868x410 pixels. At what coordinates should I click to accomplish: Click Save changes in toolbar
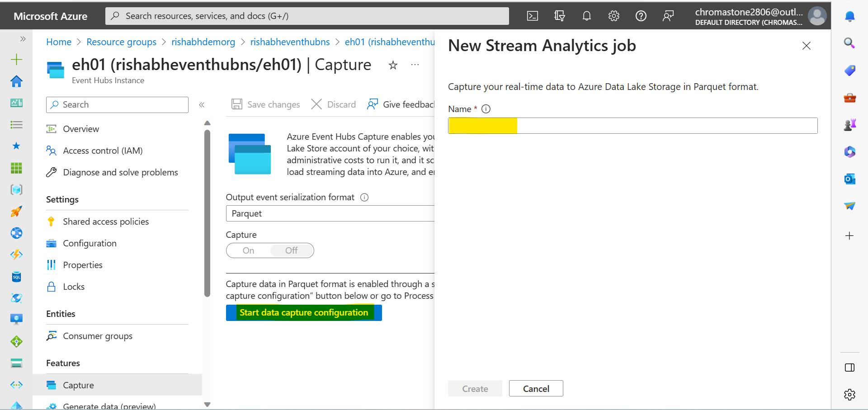tap(266, 104)
